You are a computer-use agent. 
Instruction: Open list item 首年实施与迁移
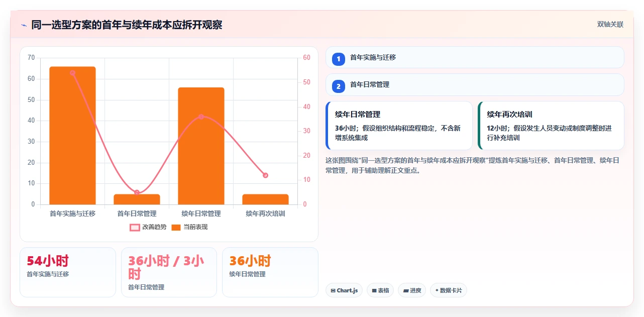click(x=475, y=57)
